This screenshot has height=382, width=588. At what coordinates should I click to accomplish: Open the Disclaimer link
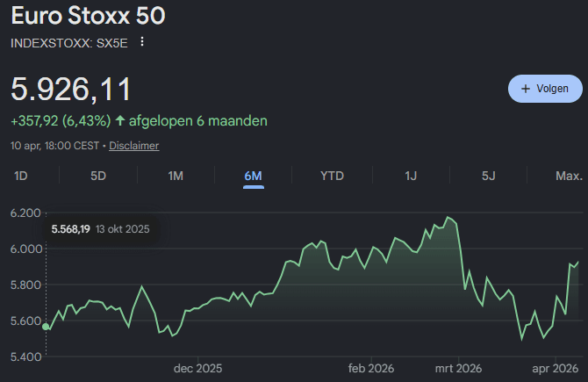[x=134, y=146]
